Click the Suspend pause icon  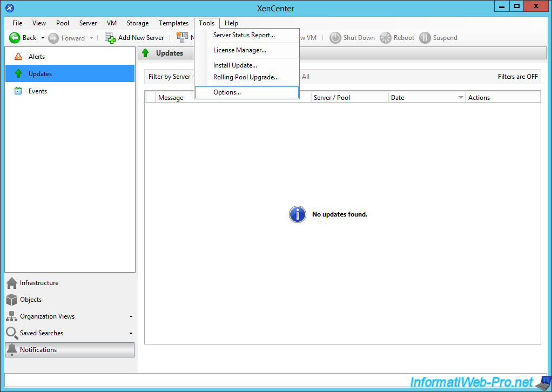(x=425, y=38)
